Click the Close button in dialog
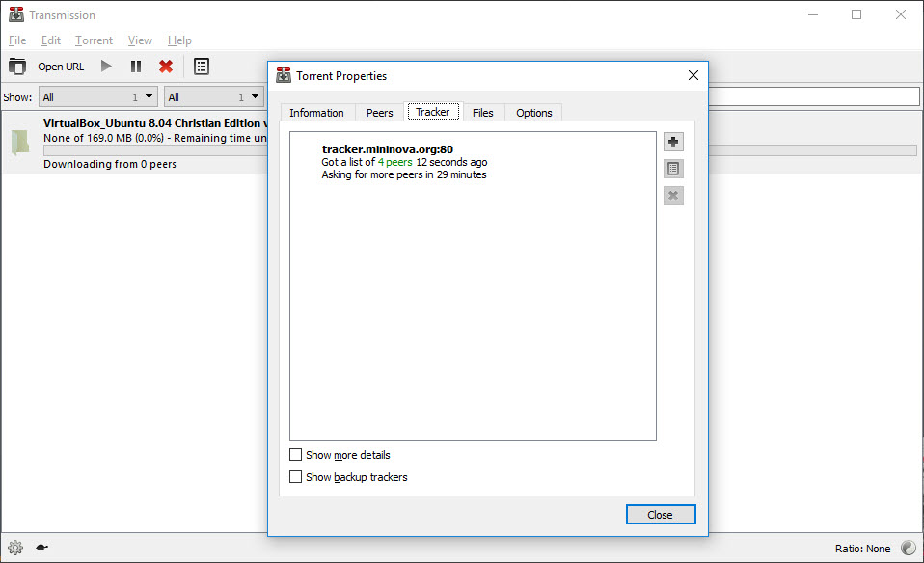 click(661, 515)
